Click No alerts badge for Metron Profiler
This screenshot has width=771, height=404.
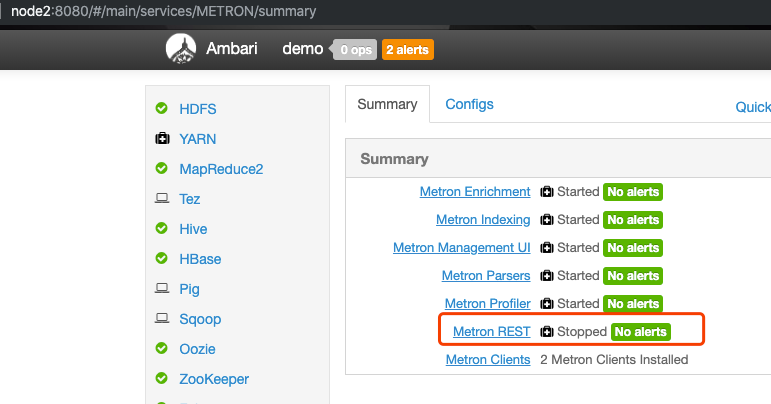pyautogui.click(x=633, y=304)
